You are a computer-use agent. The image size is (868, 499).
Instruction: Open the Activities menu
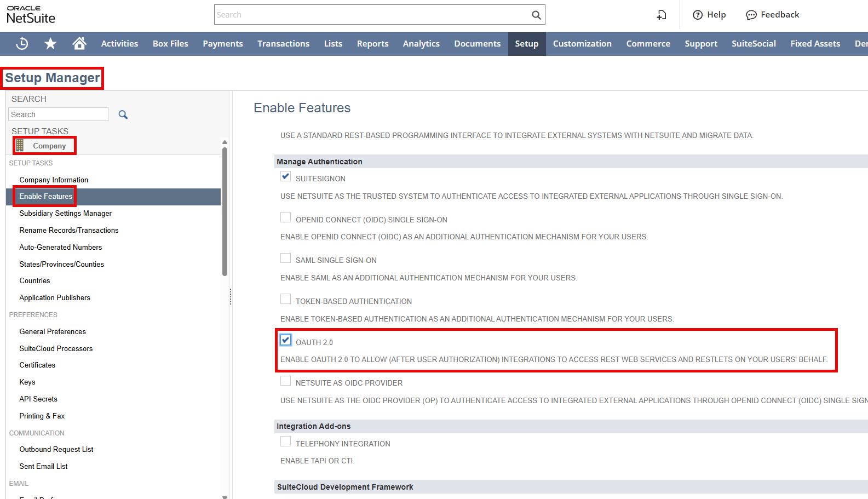tap(119, 44)
